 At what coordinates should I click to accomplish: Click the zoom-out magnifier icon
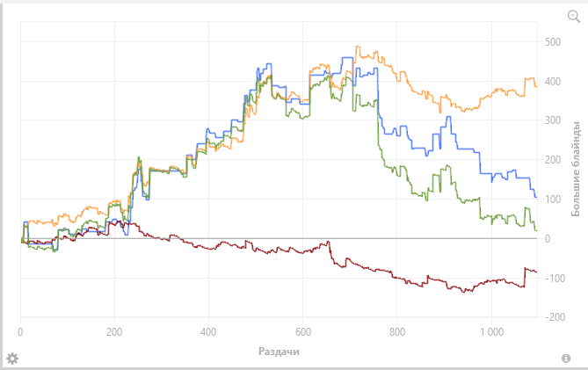coord(574,17)
